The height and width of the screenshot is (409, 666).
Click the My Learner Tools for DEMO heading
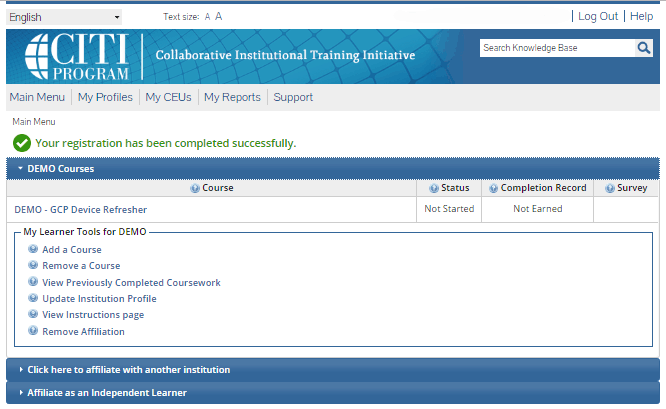click(85, 232)
